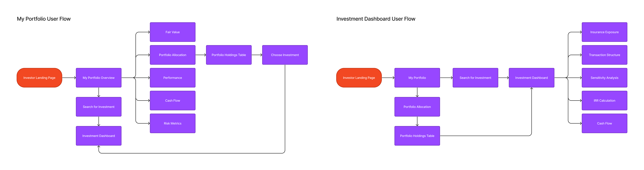644x170 pixels.
Task: Click Search for Investment next to My Portfolio
Action: tap(475, 78)
